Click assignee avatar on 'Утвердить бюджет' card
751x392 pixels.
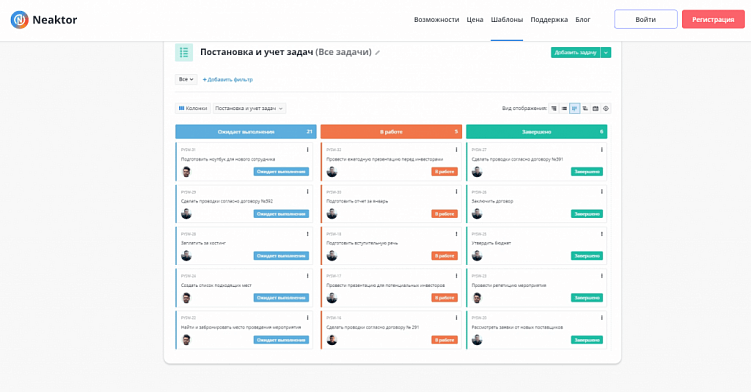click(x=477, y=256)
